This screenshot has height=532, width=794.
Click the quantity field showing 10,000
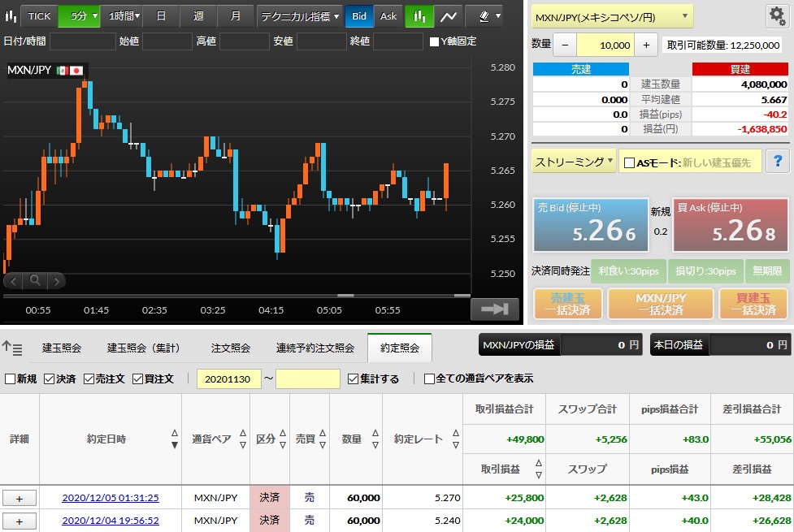(605, 45)
